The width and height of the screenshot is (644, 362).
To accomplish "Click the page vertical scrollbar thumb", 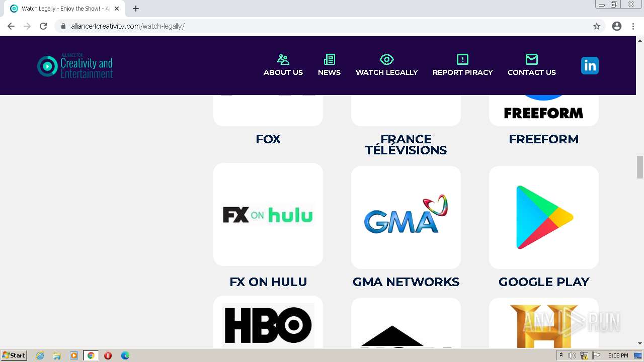I will click(640, 167).
